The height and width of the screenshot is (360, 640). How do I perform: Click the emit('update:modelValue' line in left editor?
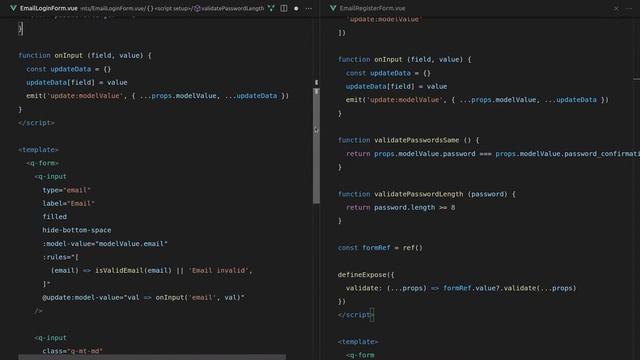pyautogui.click(x=157, y=96)
